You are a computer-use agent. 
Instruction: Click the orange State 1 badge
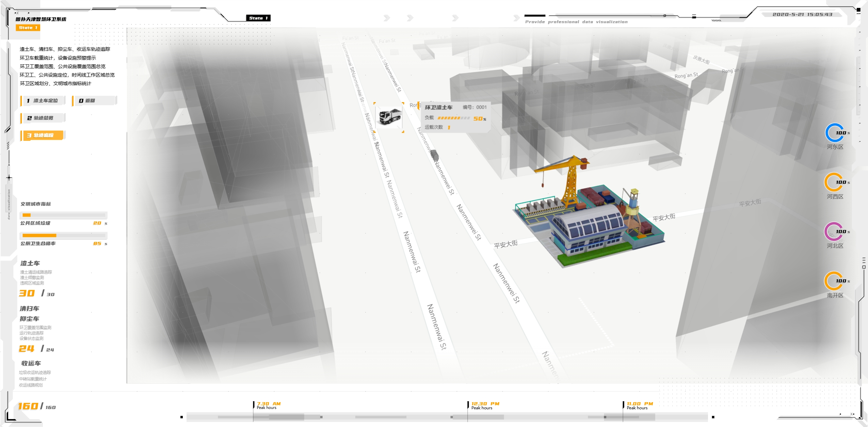(x=28, y=28)
